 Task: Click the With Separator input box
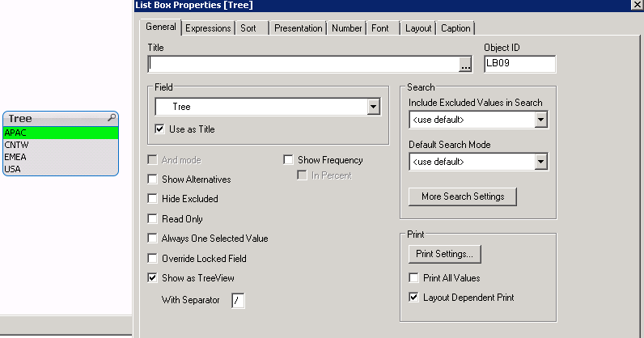(x=237, y=301)
